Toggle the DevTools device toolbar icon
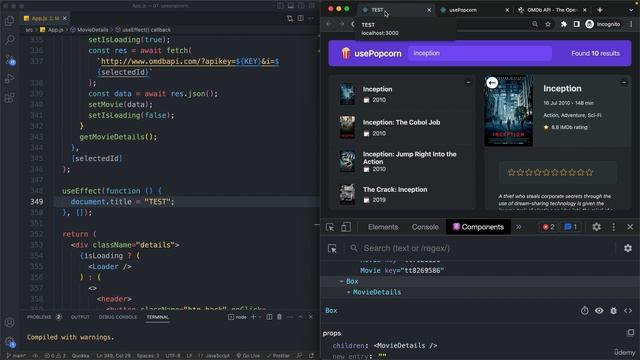The height and width of the screenshot is (360, 640). pos(346,227)
